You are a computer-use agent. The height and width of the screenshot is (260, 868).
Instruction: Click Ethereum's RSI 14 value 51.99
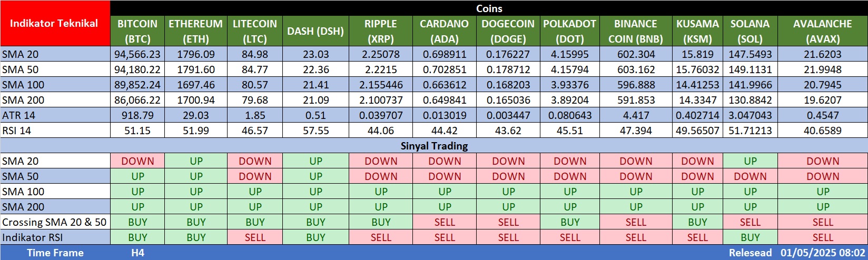click(x=195, y=131)
